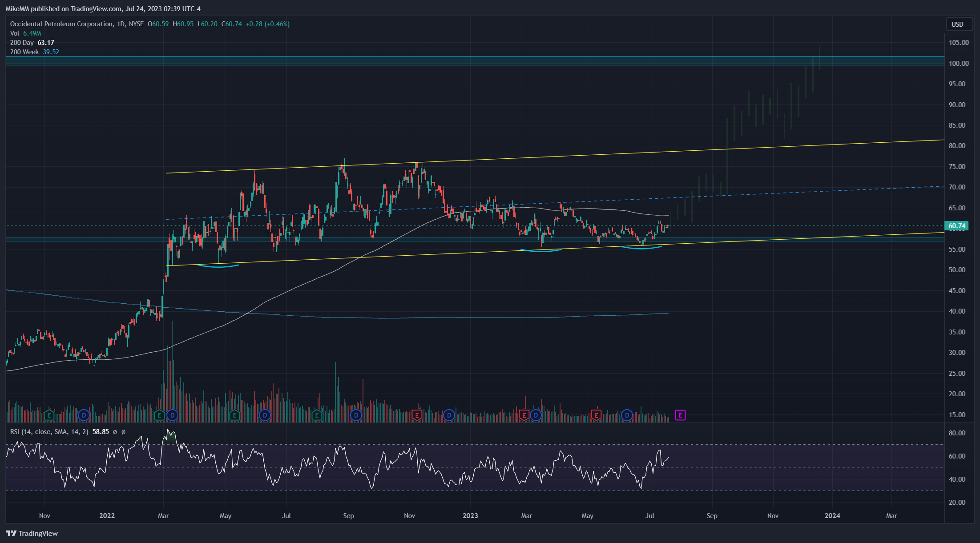980x543 pixels.
Task: Click the close value C60.74 in the legend
Action: (x=232, y=24)
